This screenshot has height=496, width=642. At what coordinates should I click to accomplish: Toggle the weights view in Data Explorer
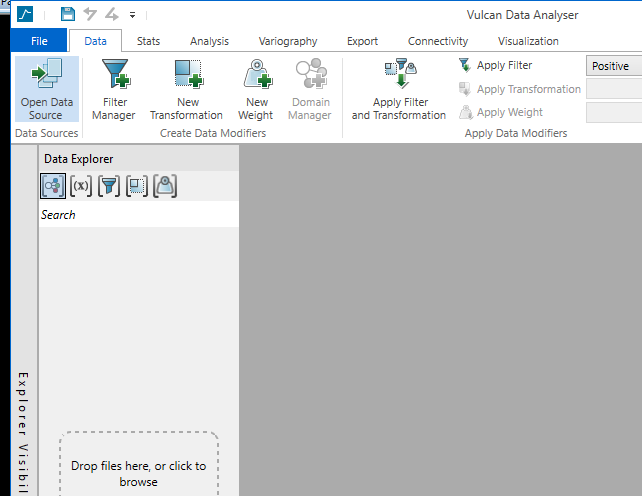(165, 186)
